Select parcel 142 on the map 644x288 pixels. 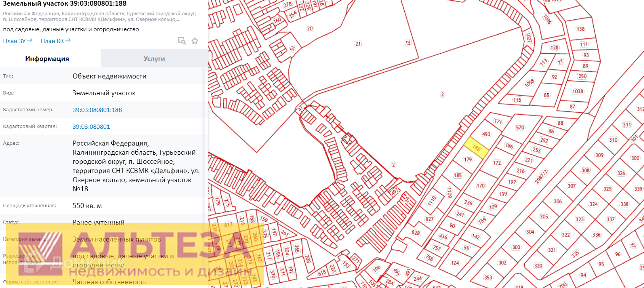pos(476,237)
